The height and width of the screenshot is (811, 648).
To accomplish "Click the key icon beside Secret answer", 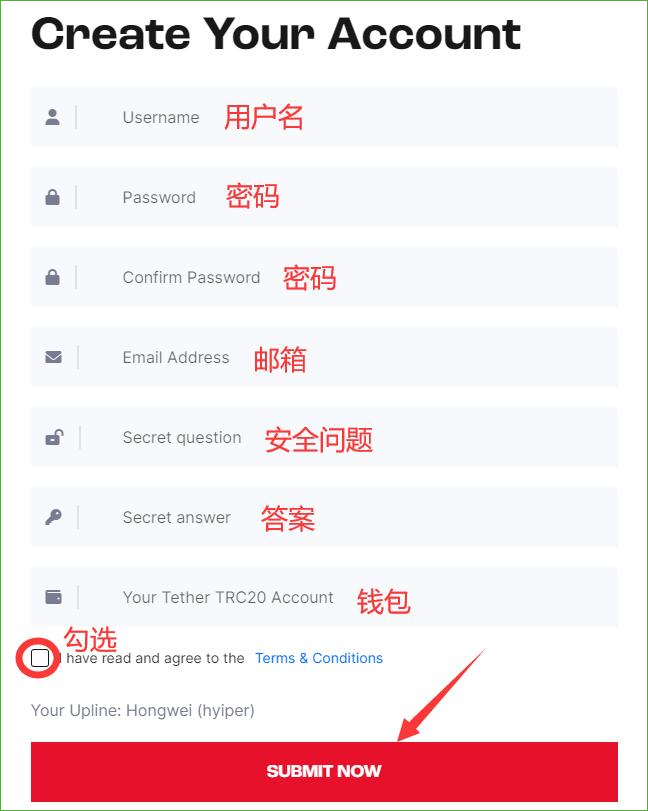I will [x=53, y=517].
